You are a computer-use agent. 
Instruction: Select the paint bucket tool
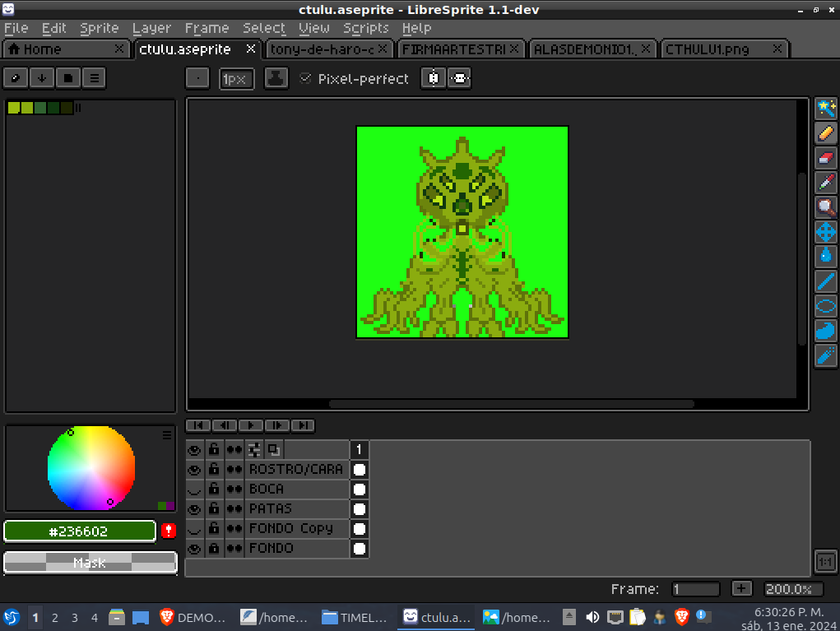(825, 257)
